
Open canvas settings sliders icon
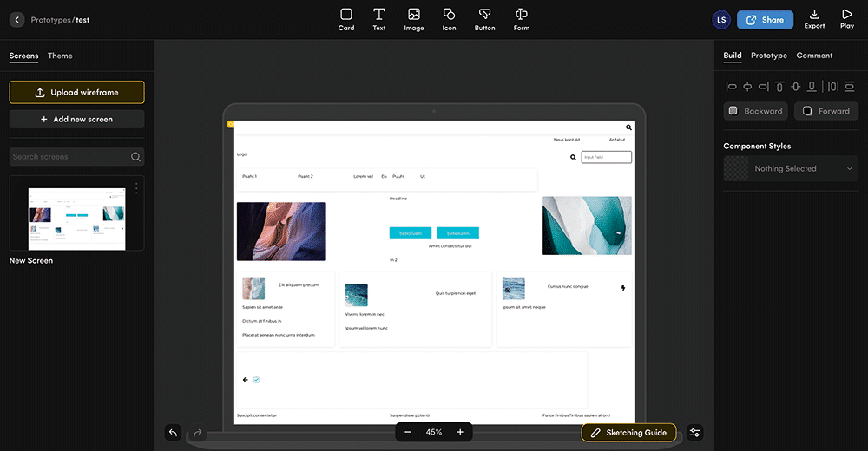coord(694,433)
